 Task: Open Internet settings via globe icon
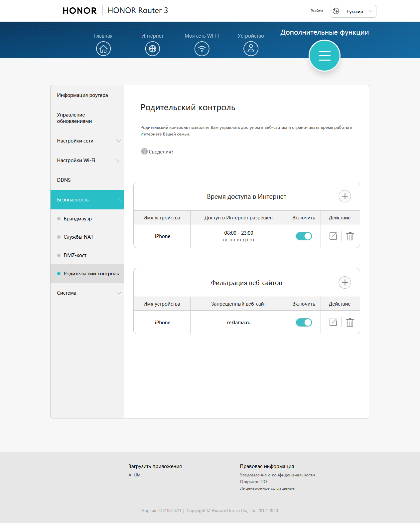point(153,49)
